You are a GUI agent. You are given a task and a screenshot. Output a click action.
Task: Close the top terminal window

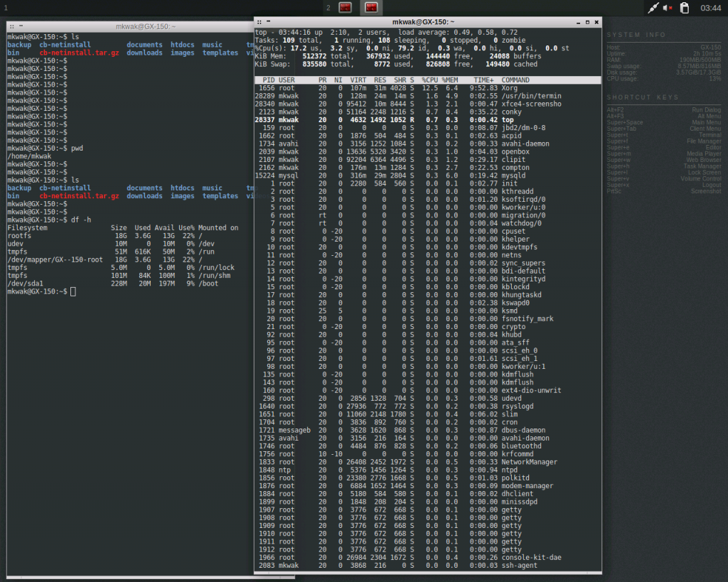pyautogui.click(x=596, y=22)
